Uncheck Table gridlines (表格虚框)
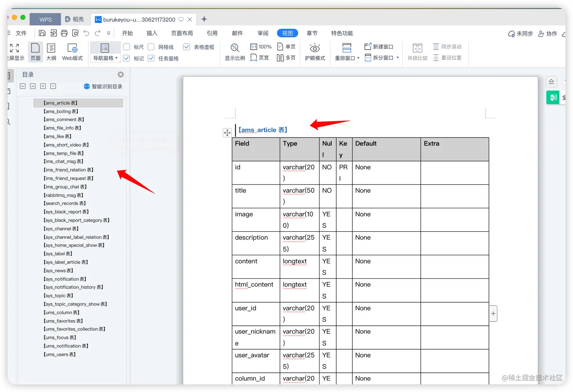The width and height of the screenshot is (573, 392). click(x=186, y=47)
